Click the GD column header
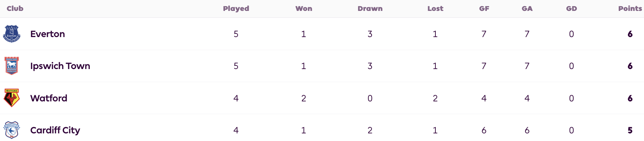This screenshot has height=141, width=644. [571, 8]
